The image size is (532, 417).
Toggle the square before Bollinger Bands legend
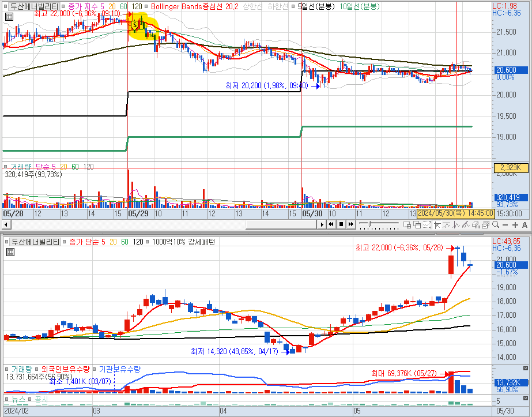[x=146, y=6]
